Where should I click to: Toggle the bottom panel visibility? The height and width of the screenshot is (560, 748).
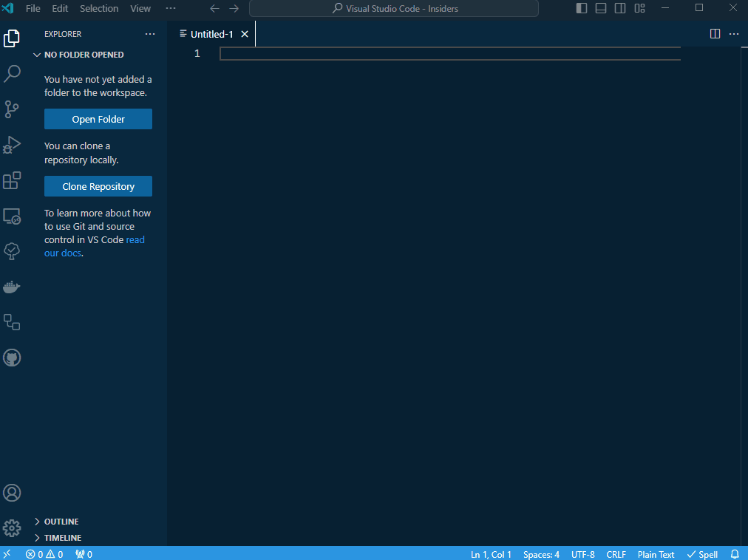(x=601, y=8)
